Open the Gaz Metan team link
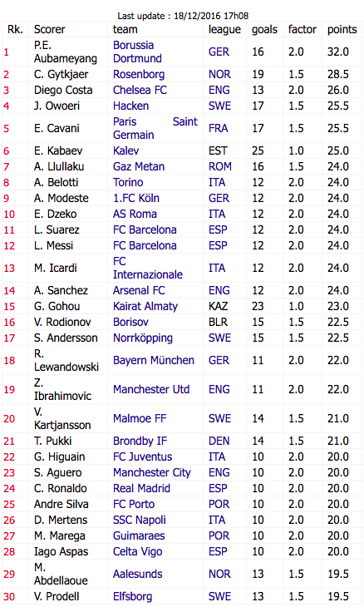 [139, 167]
